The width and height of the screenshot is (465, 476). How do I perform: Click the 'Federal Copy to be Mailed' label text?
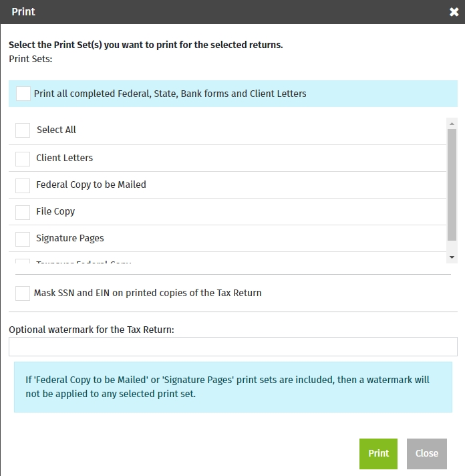point(91,185)
